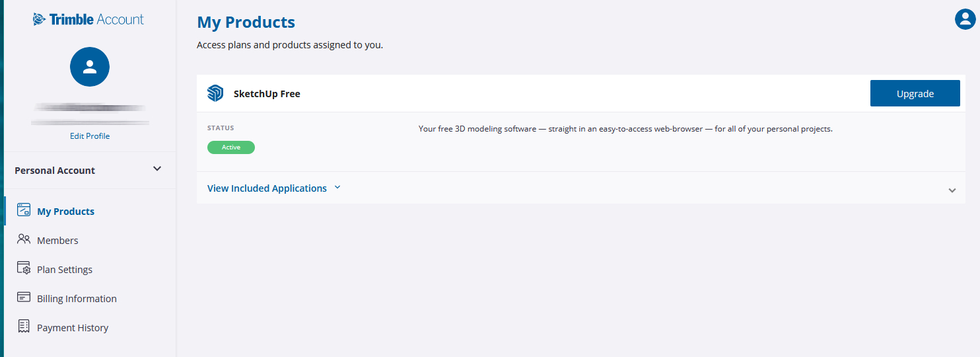The image size is (980, 357).
Task: Click the Edit Profile link
Action: pyautogui.click(x=90, y=136)
